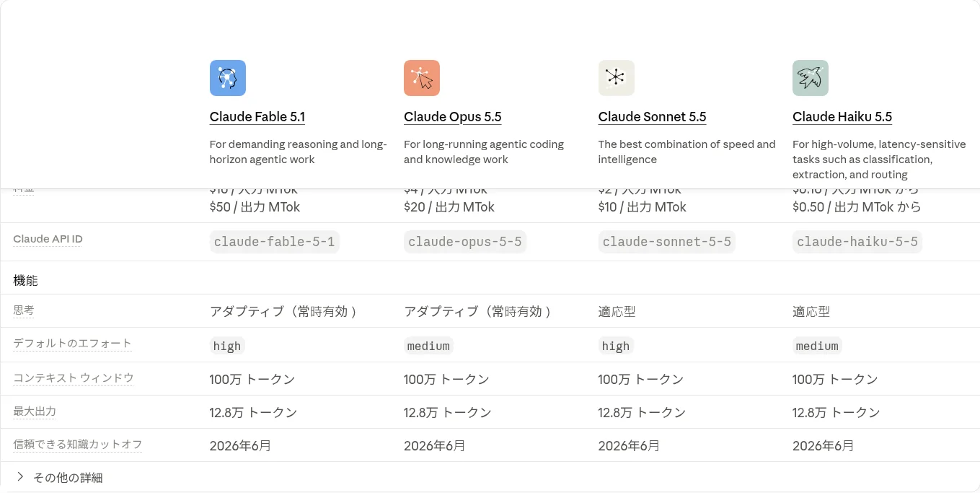Click the $0.50 / 出力 MTok から price
The image size is (980, 493).
[857, 207]
